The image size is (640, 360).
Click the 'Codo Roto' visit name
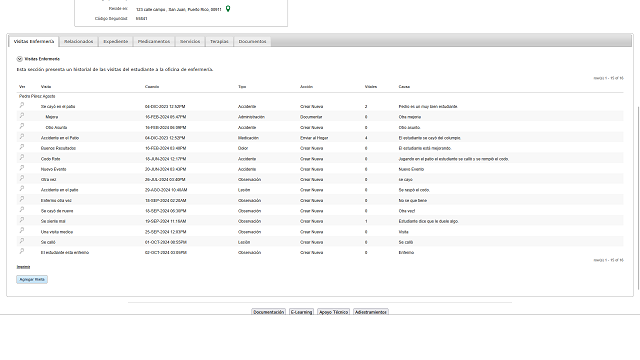[x=51, y=159]
